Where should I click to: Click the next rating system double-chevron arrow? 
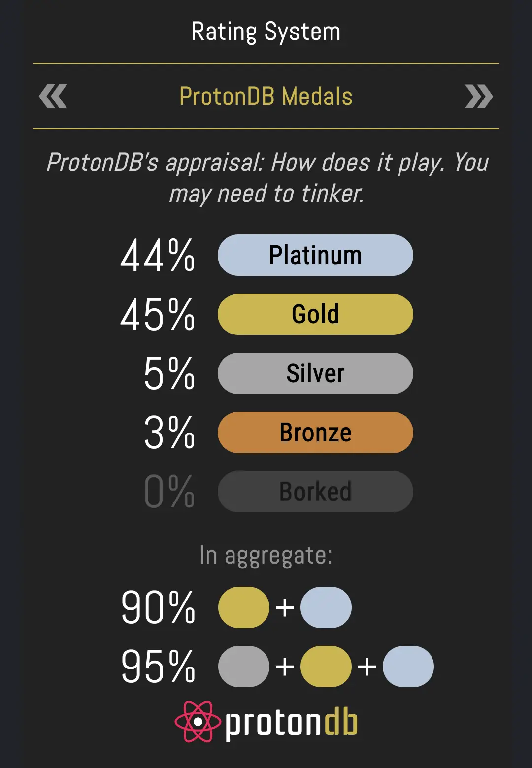point(479,97)
